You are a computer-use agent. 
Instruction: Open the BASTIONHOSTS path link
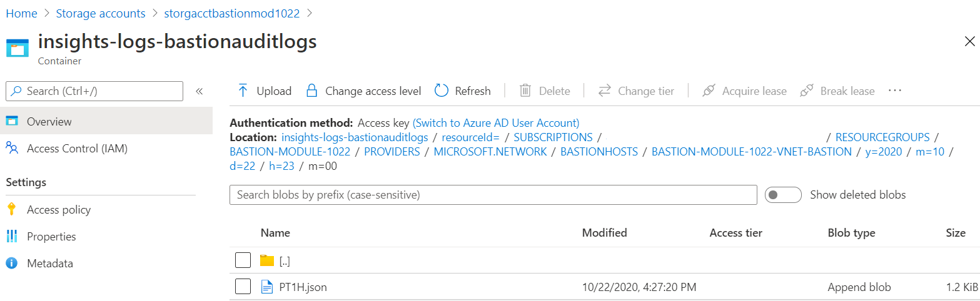click(x=599, y=152)
